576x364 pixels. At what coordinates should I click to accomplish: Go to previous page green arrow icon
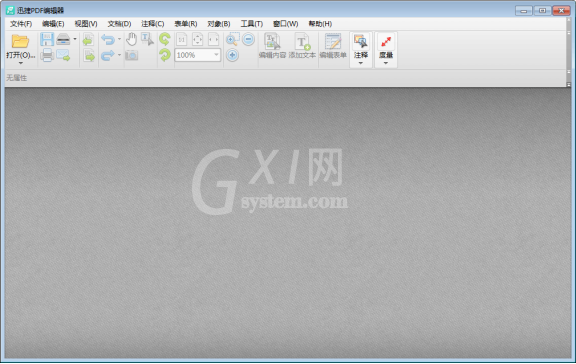[x=89, y=39]
